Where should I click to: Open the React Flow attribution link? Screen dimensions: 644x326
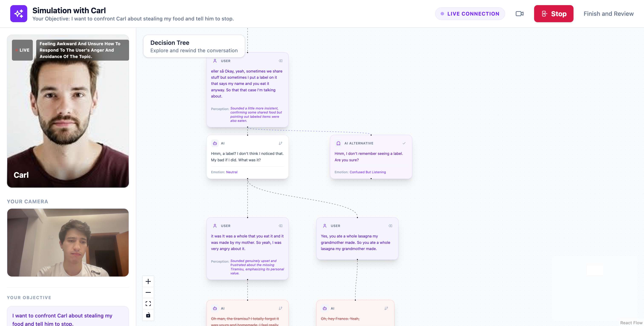tap(631, 323)
